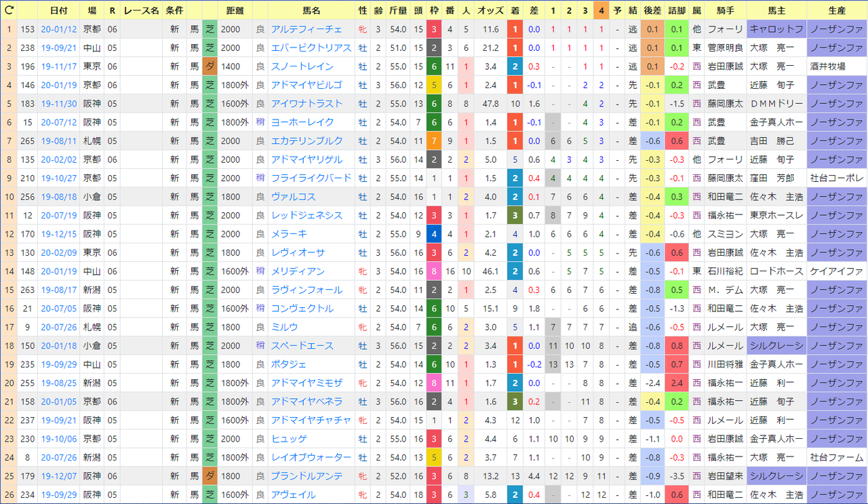Sort by the オッズ column header
This screenshot has width=868, height=504.
pos(490,11)
